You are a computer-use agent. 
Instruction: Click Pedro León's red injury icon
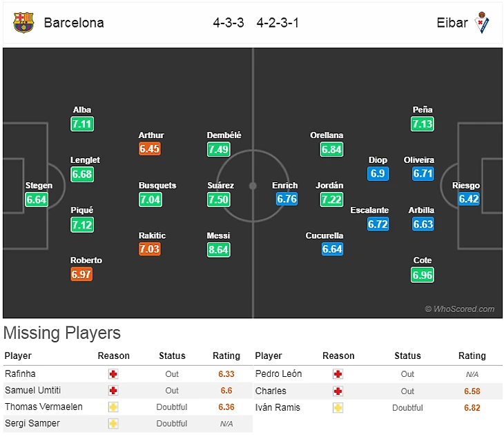click(x=338, y=373)
